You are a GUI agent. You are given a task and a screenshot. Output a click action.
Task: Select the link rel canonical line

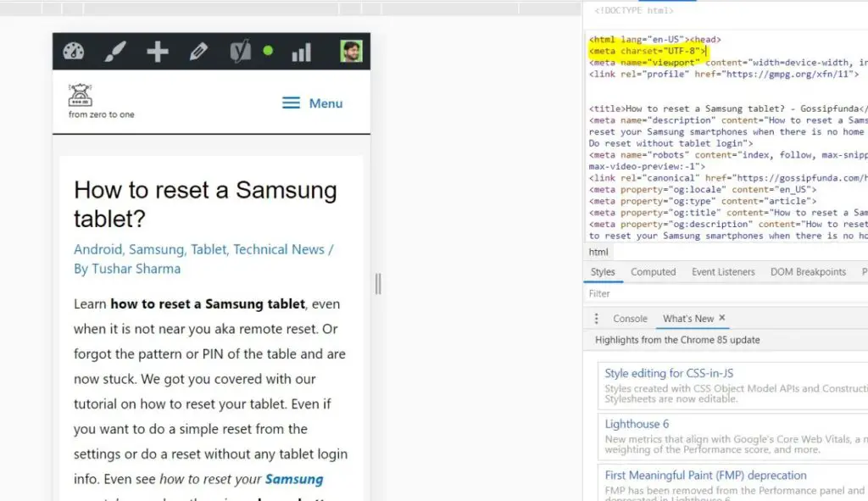(728, 178)
